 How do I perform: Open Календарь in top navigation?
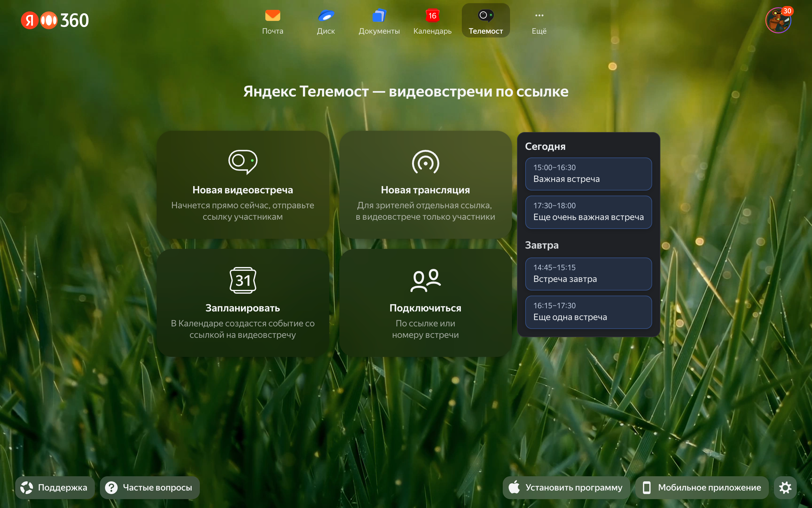click(432, 21)
